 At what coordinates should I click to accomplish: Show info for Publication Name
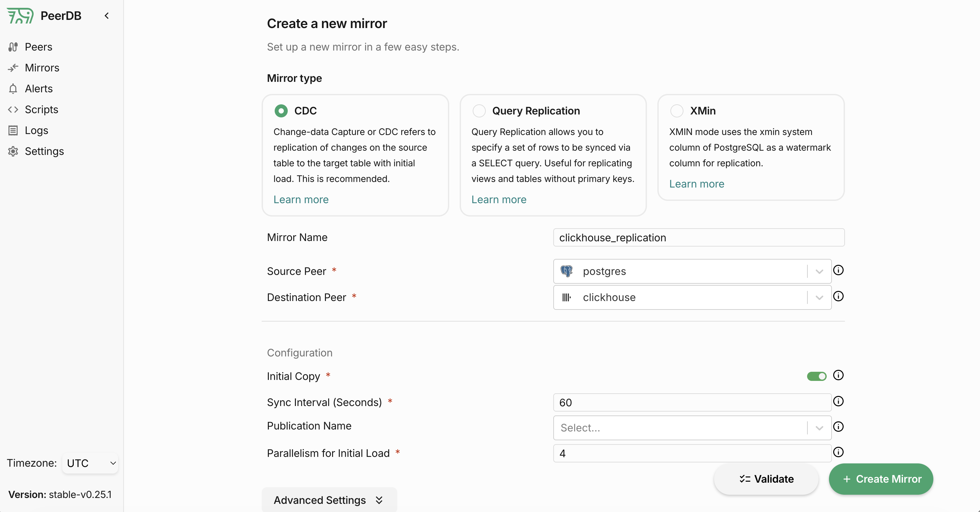click(838, 427)
